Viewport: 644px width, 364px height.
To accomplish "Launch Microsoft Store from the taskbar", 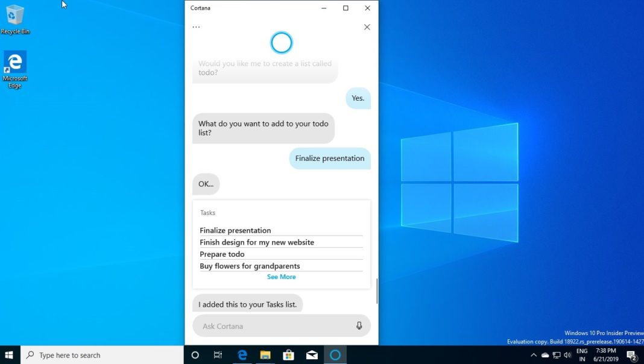I will [x=288, y=354].
